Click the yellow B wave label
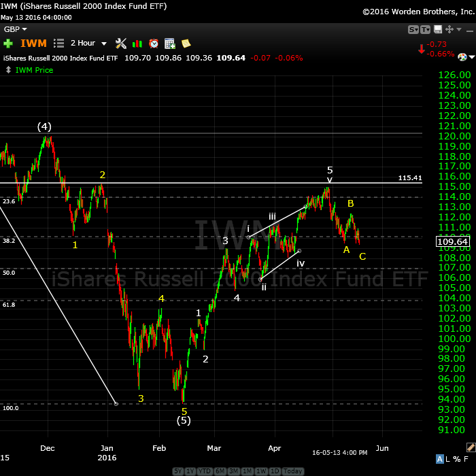This screenshot has height=476, width=476. (x=351, y=203)
